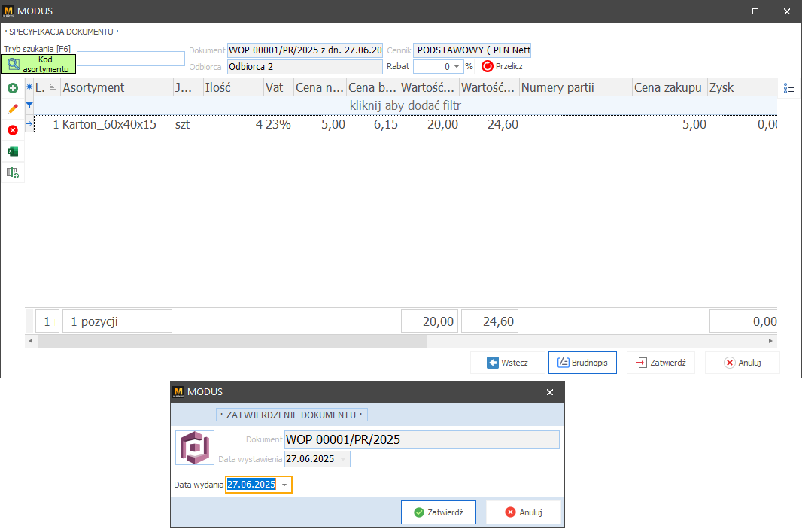Expand the Rabat percentage dropdown
The width and height of the screenshot is (802, 532).
click(456, 66)
